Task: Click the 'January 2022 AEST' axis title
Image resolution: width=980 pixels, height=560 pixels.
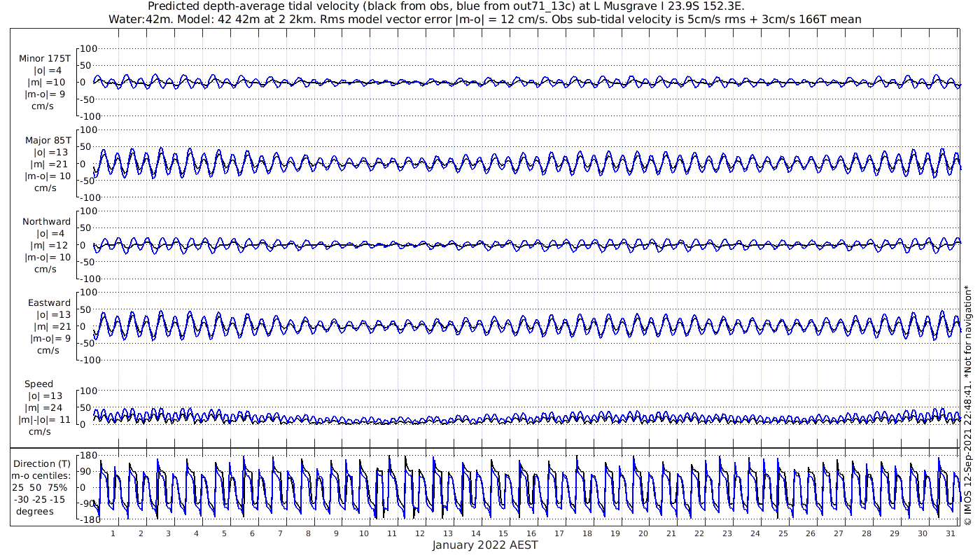Action: [x=485, y=545]
